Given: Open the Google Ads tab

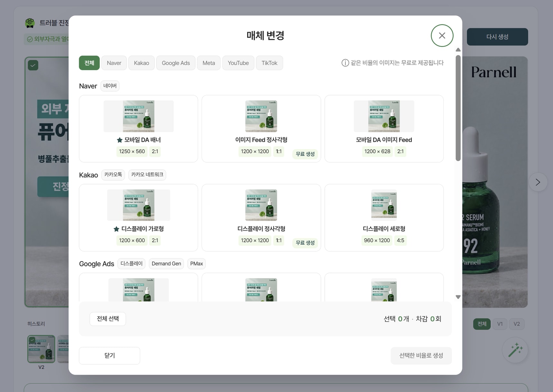Looking at the screenshot, I should [176, 63].
